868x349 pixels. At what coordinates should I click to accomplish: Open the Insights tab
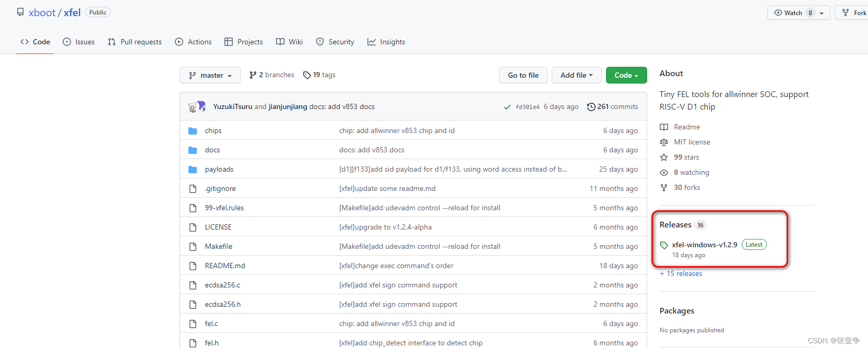[386, 42]
